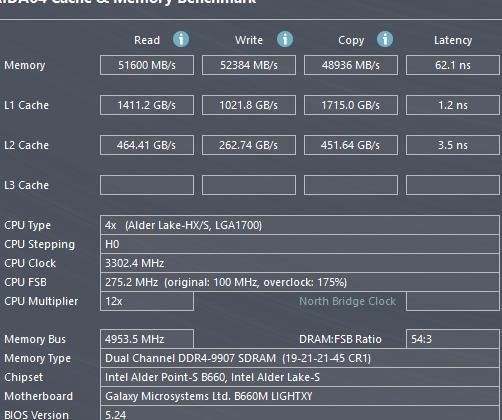
Task: Click the Memory Bus label
Action: click(35, 339)
